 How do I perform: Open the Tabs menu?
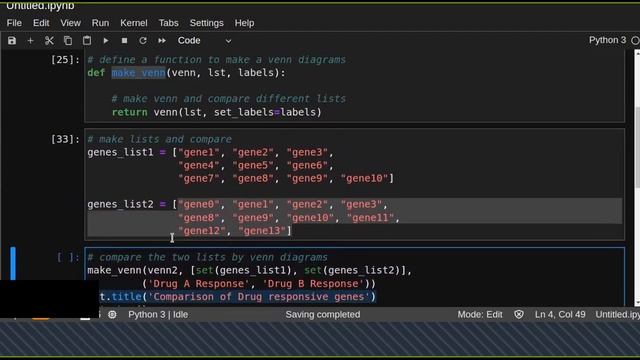tap(168, 23)
